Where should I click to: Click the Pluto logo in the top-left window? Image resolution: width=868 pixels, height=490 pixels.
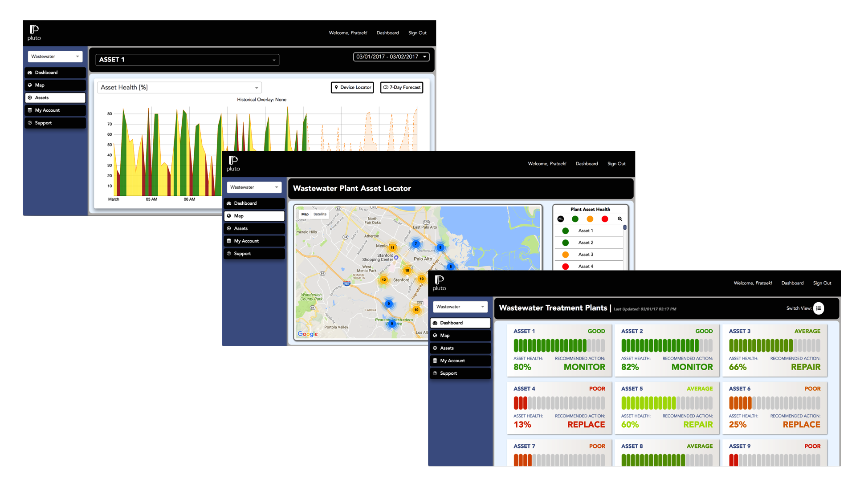pyautogui.click(x=34, y=32)
